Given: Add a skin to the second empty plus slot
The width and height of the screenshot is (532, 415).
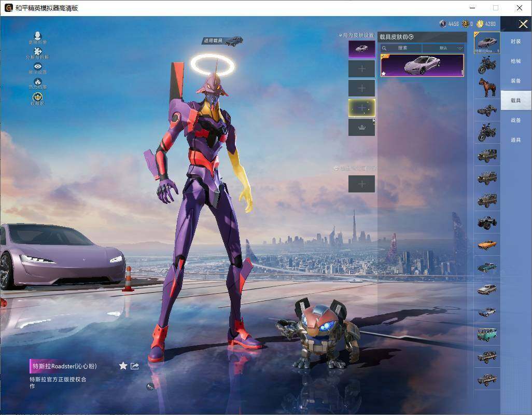Looking at the screenshot, I should (362, 88).
